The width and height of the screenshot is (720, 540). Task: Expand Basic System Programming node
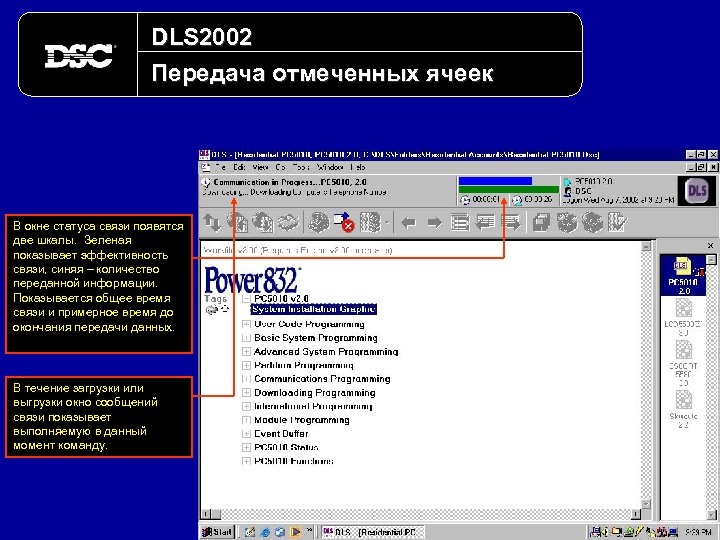[x=246, y=338]
